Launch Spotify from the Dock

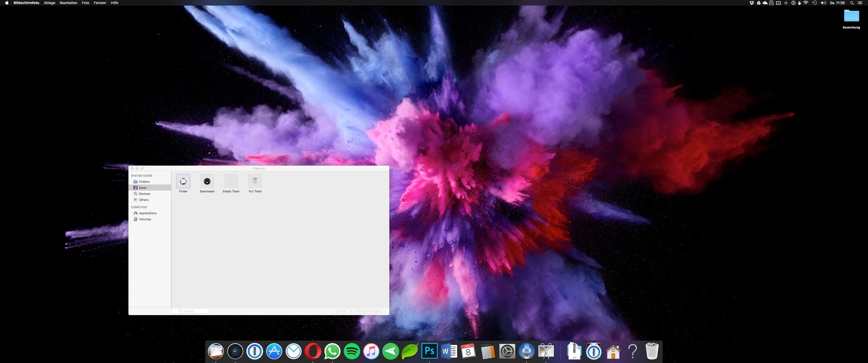[x=352, y=351]
